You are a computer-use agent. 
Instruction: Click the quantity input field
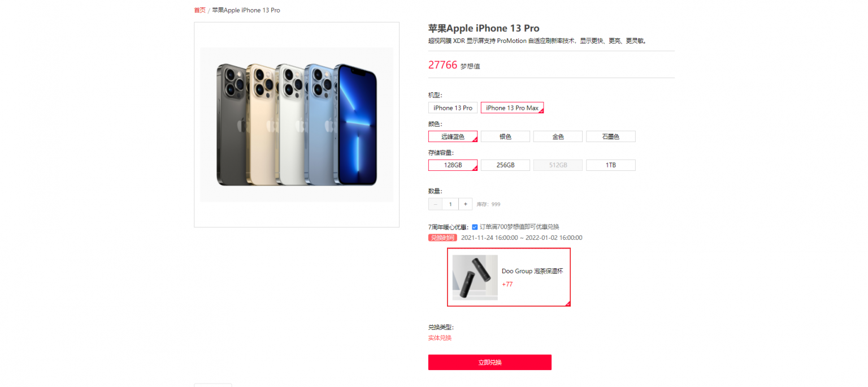[450, 204]
